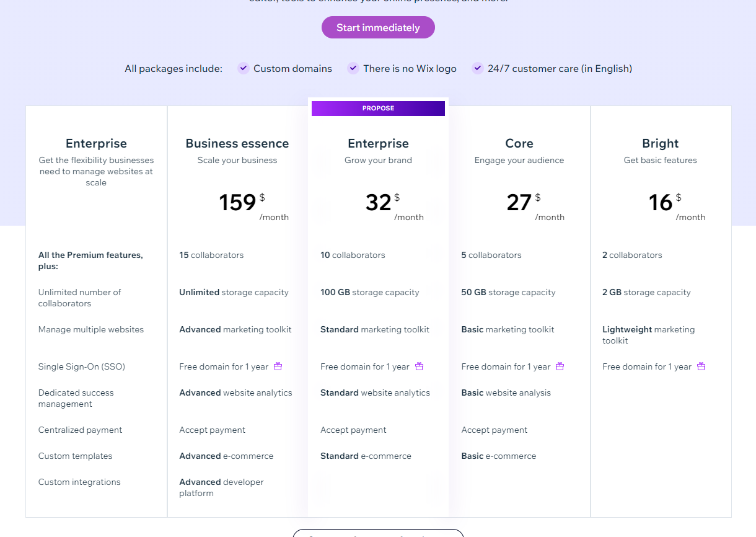This screenshot has height=537, width=756.
Task: Click gift icon in Core plan column
Action: [x=560, y=366]
